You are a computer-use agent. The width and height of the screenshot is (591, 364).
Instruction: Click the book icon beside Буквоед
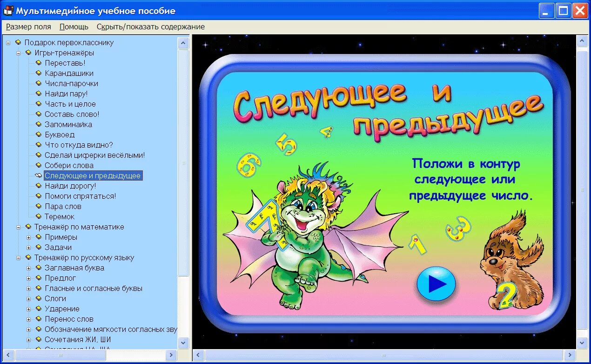pos(39,135)
